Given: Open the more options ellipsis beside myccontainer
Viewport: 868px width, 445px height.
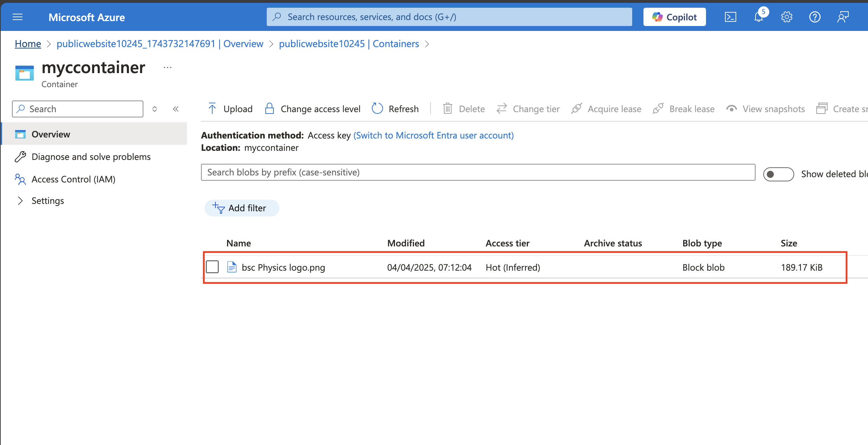Looking at the screenshot, I should click(x=168, y=67).
